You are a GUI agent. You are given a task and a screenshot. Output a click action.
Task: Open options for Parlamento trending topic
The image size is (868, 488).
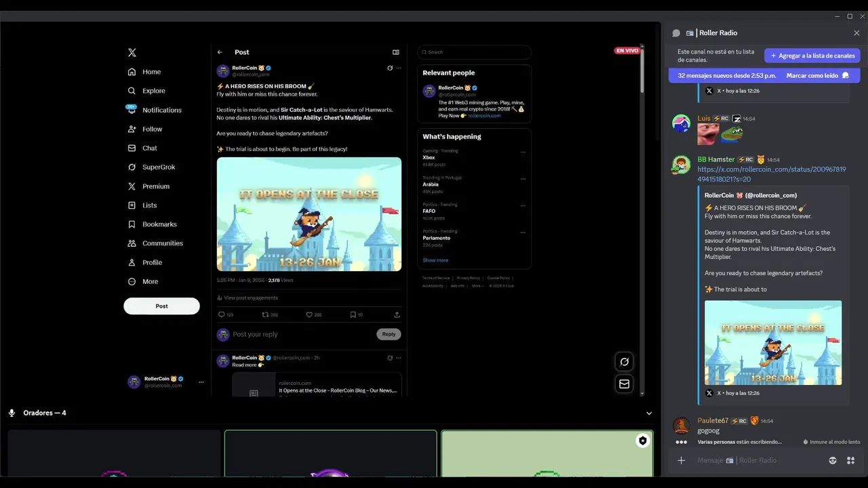pyautogui.click(x=523, y=232)
